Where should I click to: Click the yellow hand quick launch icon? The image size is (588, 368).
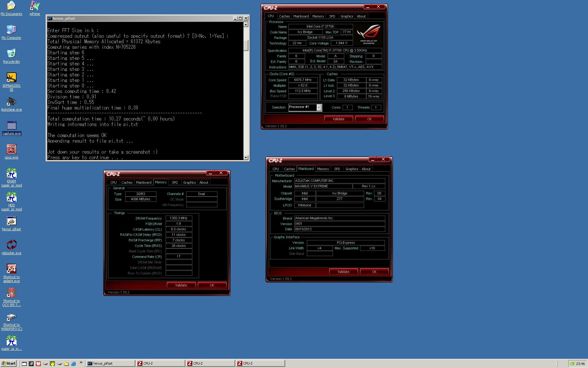click(x=52, y=363)
